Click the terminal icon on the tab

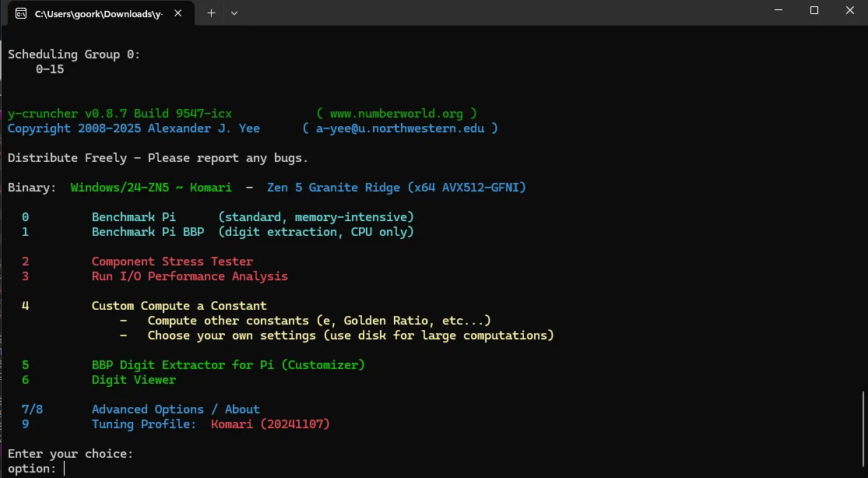pos(21,13)
